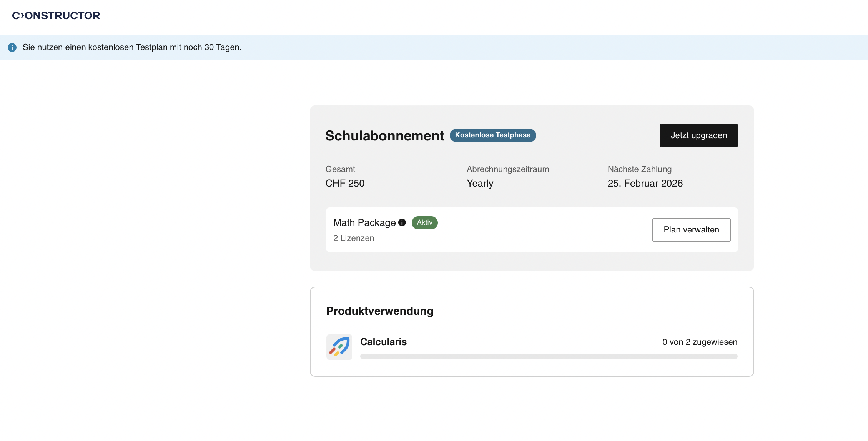Click the Produktverwendung section heading
Image resolution: width=868 pixels, height=441 pixels.
tap(380, 311)
